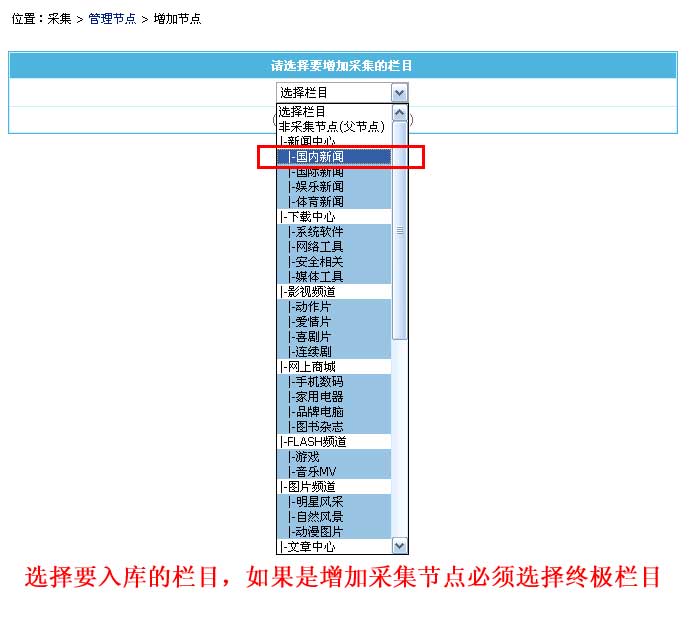Viewport: 689px width, 626px height.
Task: Click scroll up arrow of dropdown list
Action: [400, 111]
